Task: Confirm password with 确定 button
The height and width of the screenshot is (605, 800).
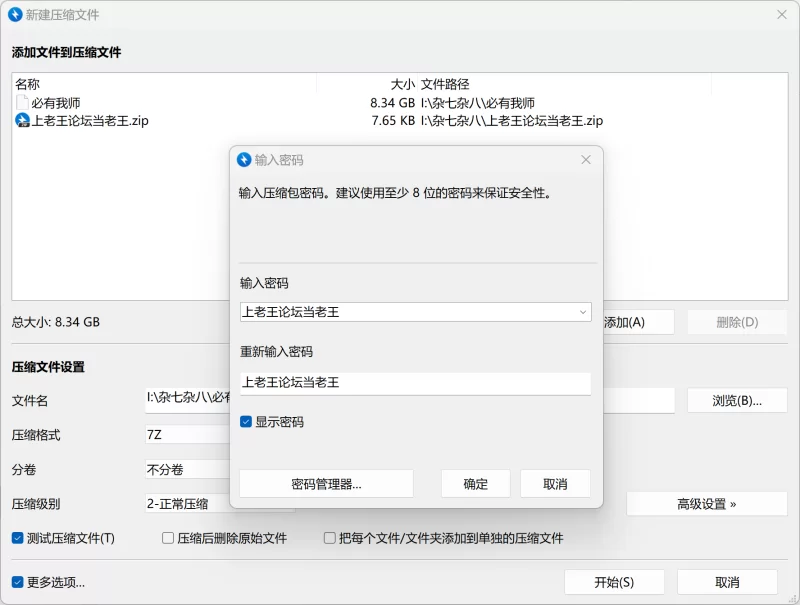Action: pos(476,484)
